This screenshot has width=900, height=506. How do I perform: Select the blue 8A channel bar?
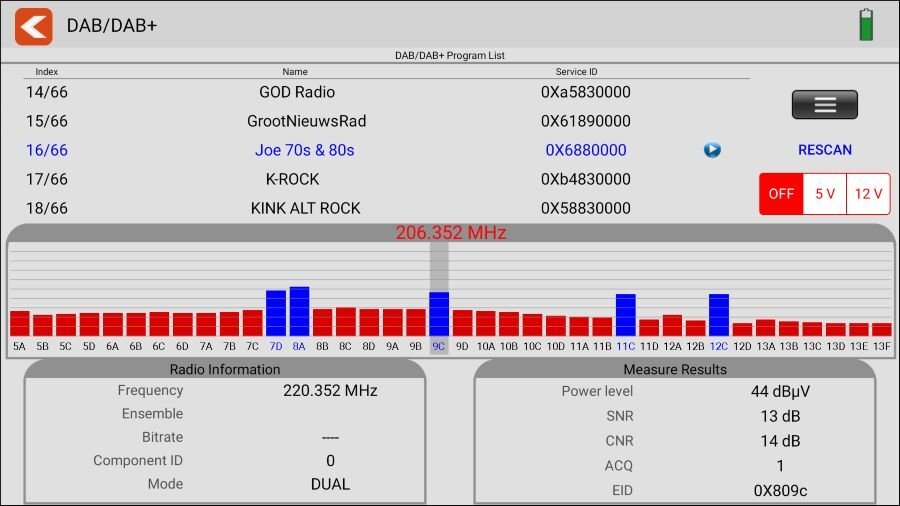point(299,311)
